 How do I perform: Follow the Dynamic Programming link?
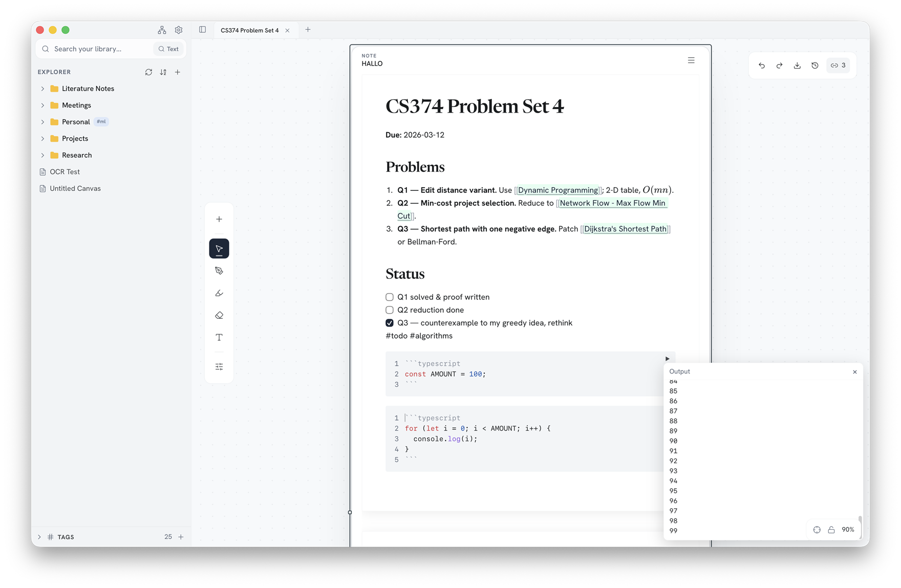[x=557, y=190]
